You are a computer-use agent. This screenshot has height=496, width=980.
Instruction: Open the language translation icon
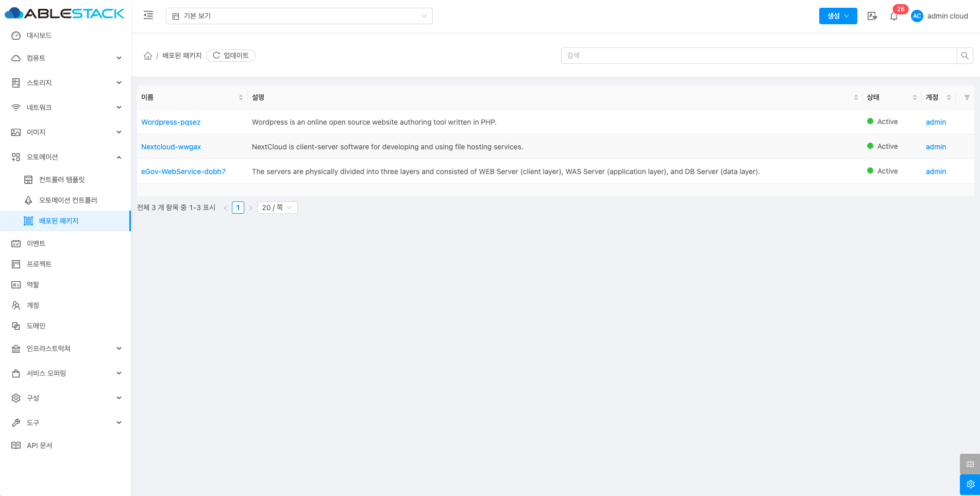[x=872, y=16]
